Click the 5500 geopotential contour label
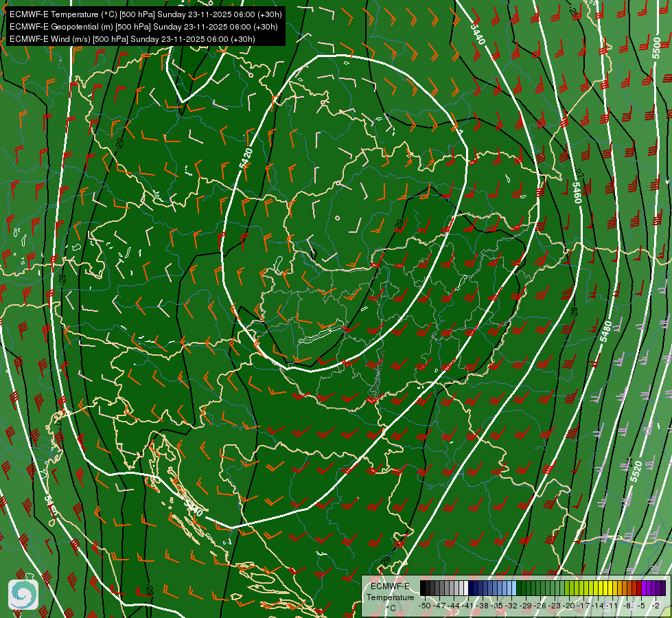Viewport: 672px width, 618px height. point(657,48)
